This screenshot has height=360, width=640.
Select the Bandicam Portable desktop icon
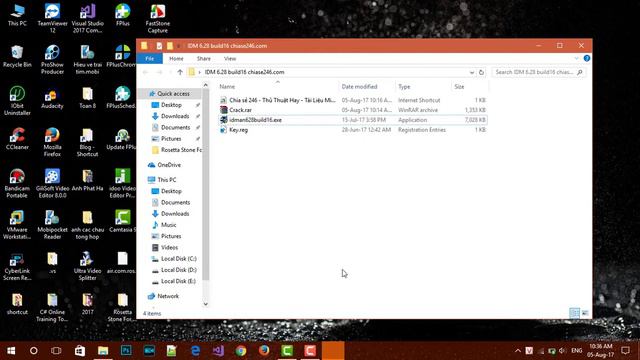(17, 183)
